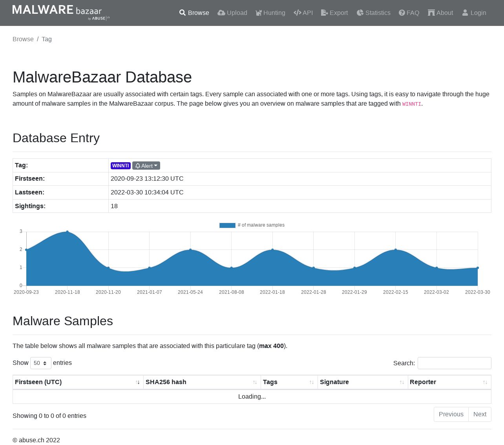Open the Export menu item
504x445 pixels.
pyautogui.click(x=334, y=13)
